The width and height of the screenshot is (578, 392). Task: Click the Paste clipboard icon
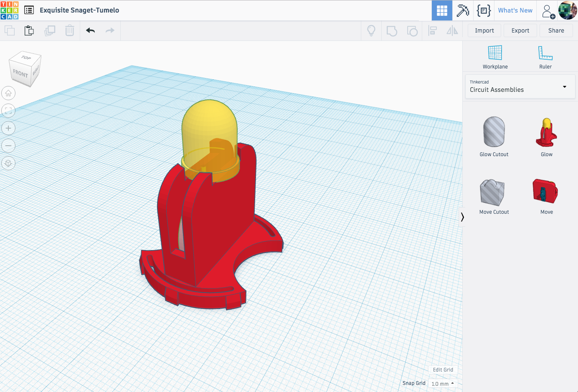point(29,30)
